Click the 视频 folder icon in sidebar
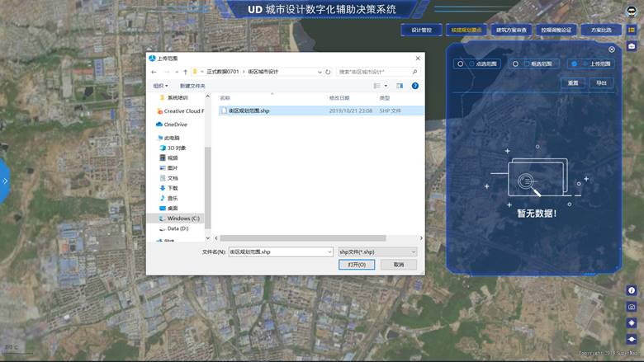The image size is (644, 362). point(163,157)
